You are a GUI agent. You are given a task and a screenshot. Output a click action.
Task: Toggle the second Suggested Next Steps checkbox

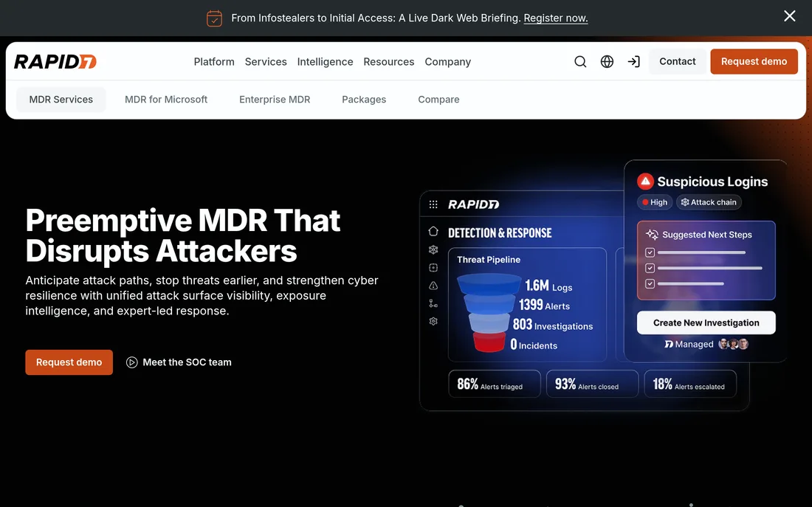click(x=650, y=268)
